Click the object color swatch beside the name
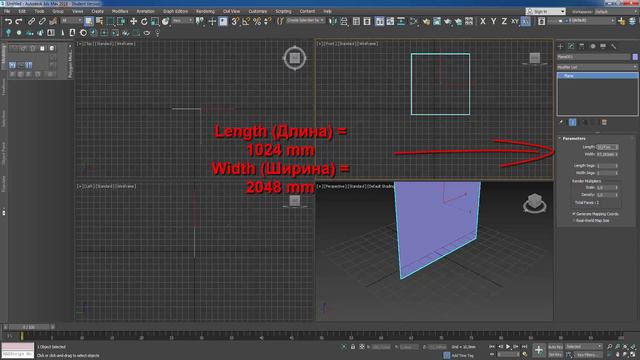The height and width of the screenshot is (360, 640). tap(635, 57)
